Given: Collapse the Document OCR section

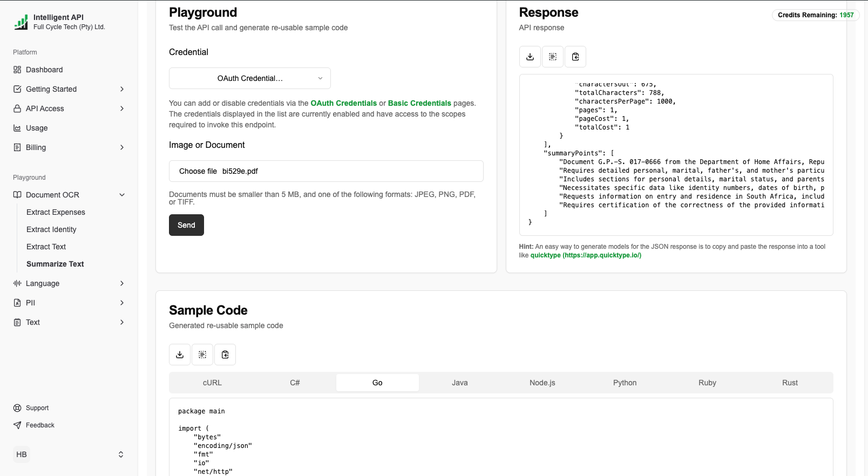Looking at the screenshot, I should click(122, 195).
